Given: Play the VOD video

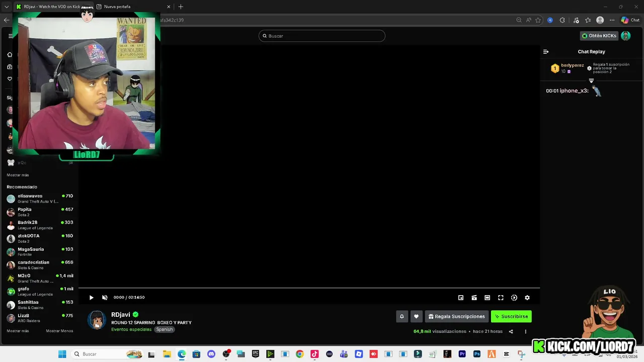Looking at the screenshot, I should coord(91,298).
